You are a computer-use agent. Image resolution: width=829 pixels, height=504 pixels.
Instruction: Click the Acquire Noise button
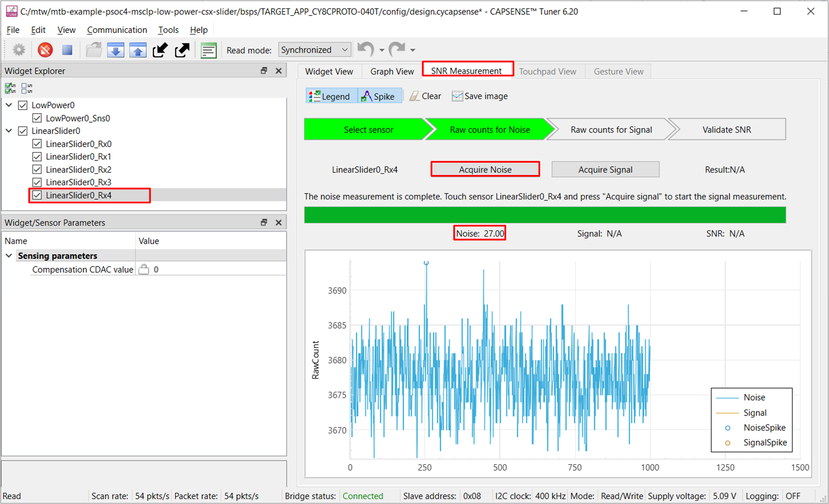[485, 170]
